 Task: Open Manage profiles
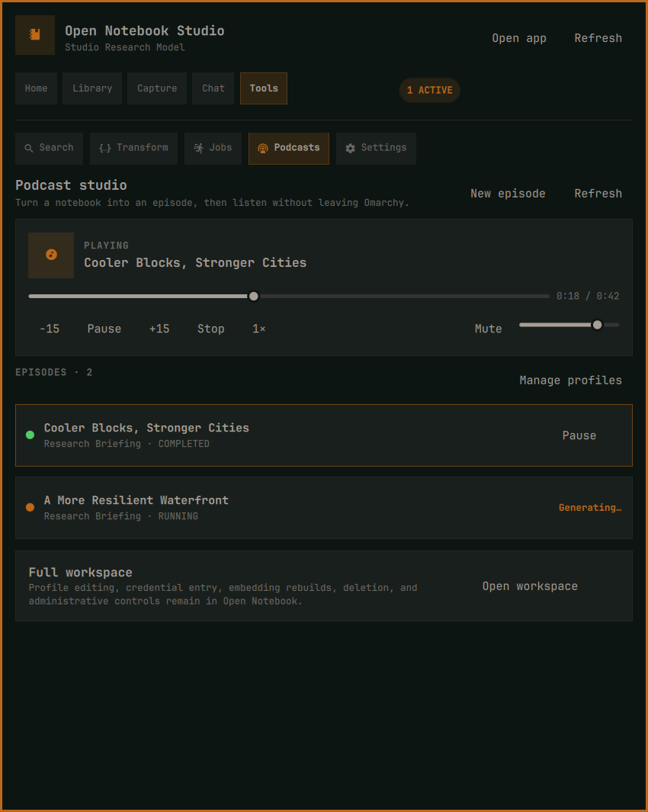coord(570,380)
